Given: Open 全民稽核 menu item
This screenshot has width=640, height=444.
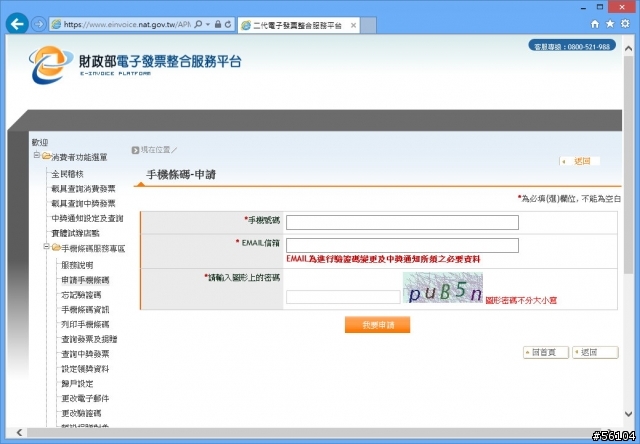Looking at the screenshot, I should pyautogui.click(x=67, y=174).
